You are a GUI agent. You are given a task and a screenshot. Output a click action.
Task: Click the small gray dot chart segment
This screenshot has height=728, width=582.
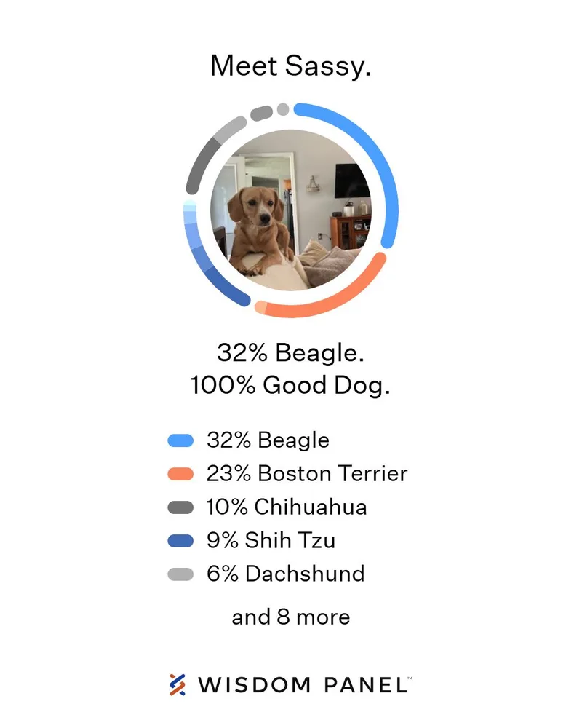point(283,109)
